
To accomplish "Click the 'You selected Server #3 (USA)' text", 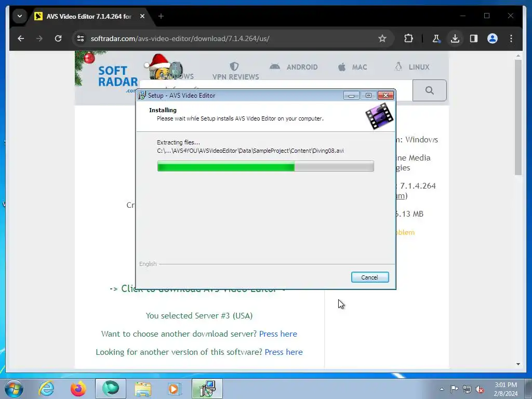I will (199, 316).
